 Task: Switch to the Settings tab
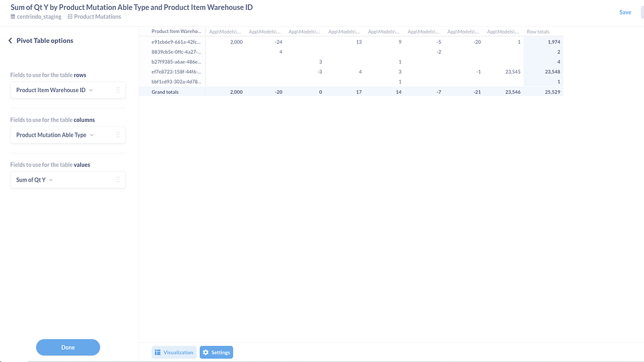coord(216,352)
